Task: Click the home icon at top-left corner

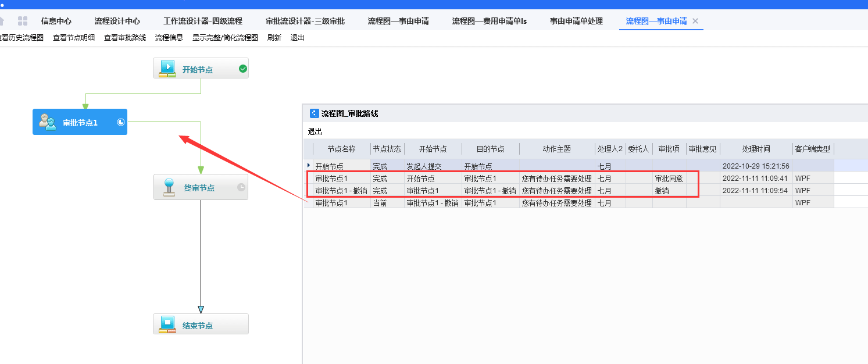Action: (2, 20)
